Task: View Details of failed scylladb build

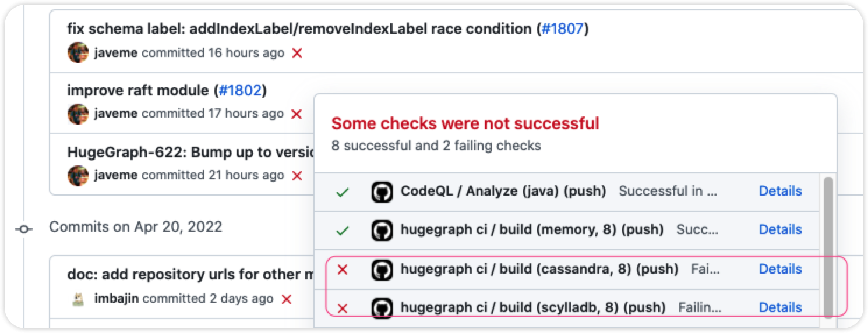Action: [x=780, y=307]
